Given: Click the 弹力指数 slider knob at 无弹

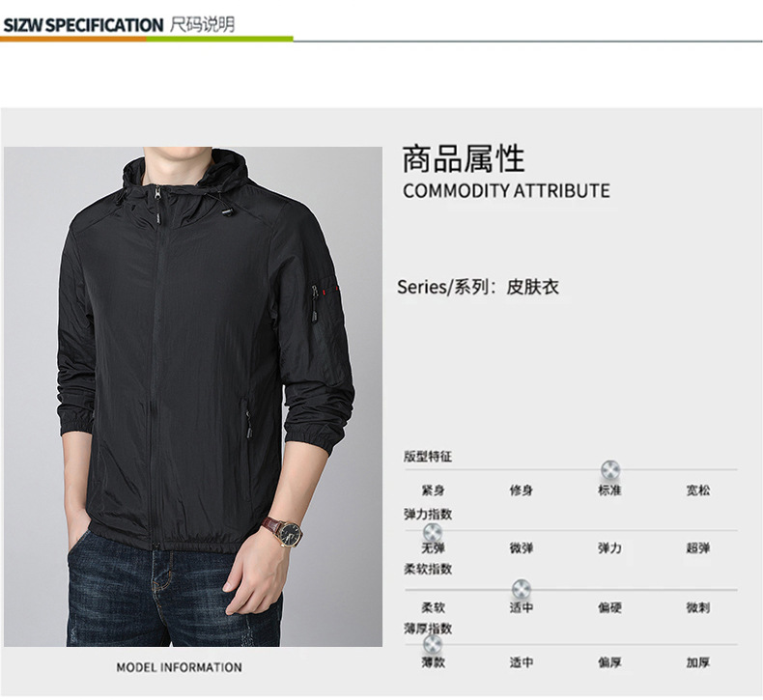Looking at the screenshot, I should coord(433,531).
